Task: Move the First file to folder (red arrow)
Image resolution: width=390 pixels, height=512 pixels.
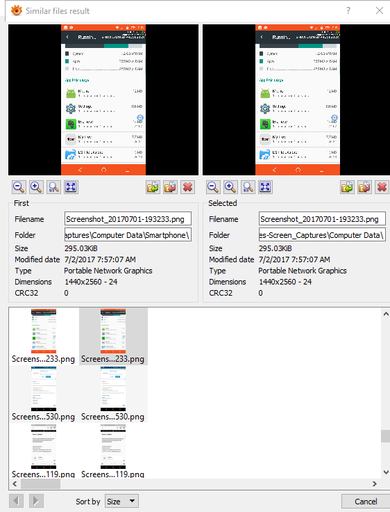Action: coord(170,187)
